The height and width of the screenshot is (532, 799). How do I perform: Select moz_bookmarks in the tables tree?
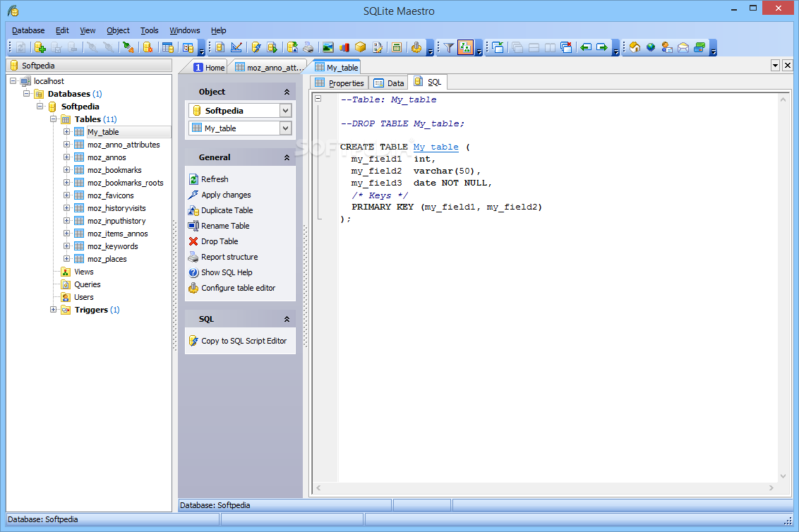tap(114, 170)
